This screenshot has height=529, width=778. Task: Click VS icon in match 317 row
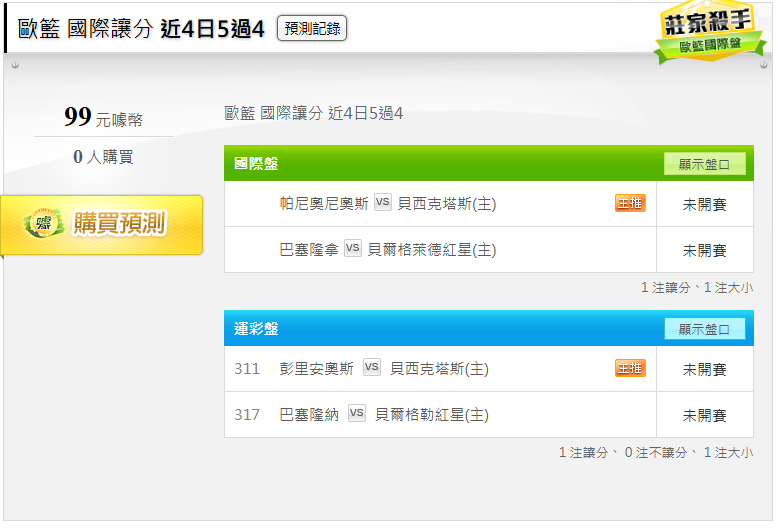(x=357, y=413)
